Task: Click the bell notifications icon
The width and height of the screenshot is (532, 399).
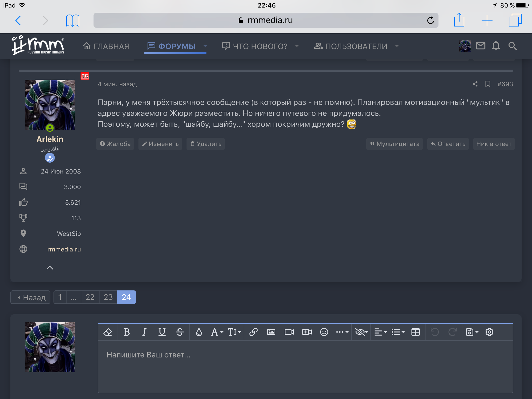Action: coord(496,46)
